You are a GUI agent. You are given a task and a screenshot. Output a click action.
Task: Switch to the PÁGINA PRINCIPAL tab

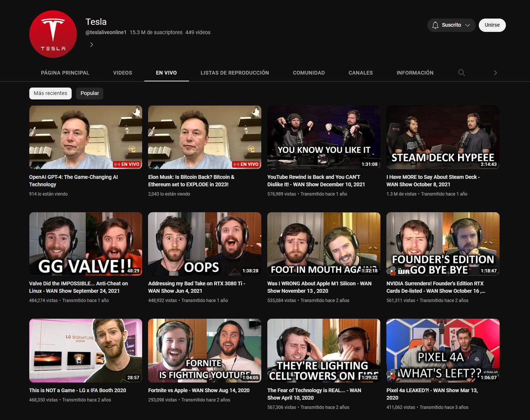65,73
